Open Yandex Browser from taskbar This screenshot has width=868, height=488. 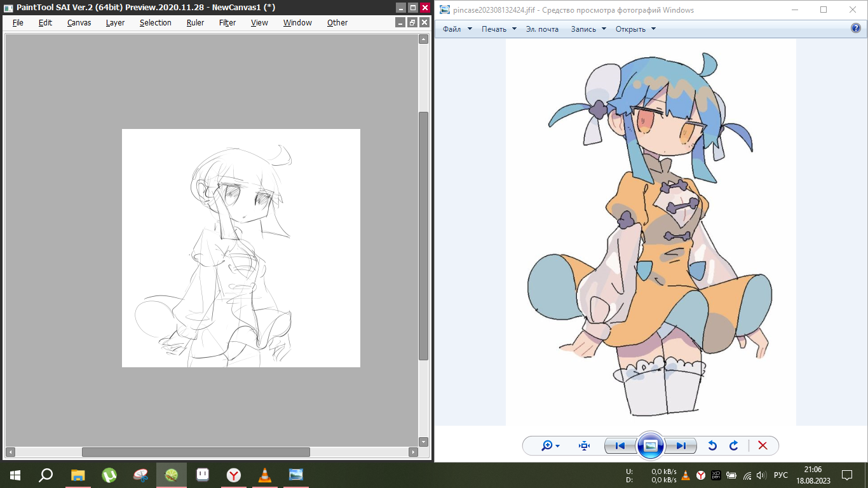coord(234,475)
